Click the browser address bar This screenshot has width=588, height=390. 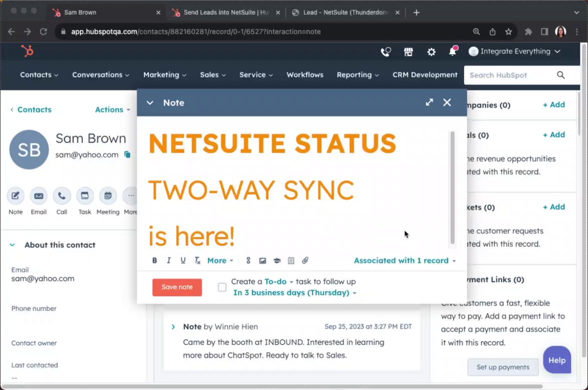point(262,32)
